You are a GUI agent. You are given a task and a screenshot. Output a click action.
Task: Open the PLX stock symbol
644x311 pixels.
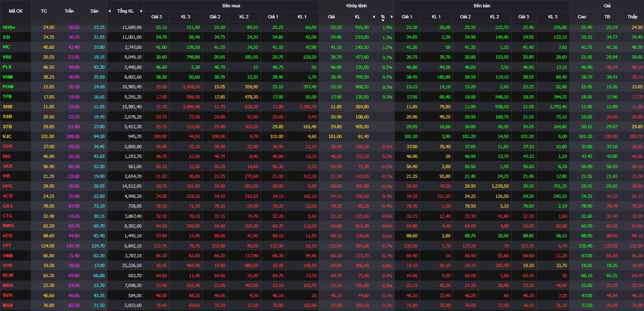click(7, 67)
